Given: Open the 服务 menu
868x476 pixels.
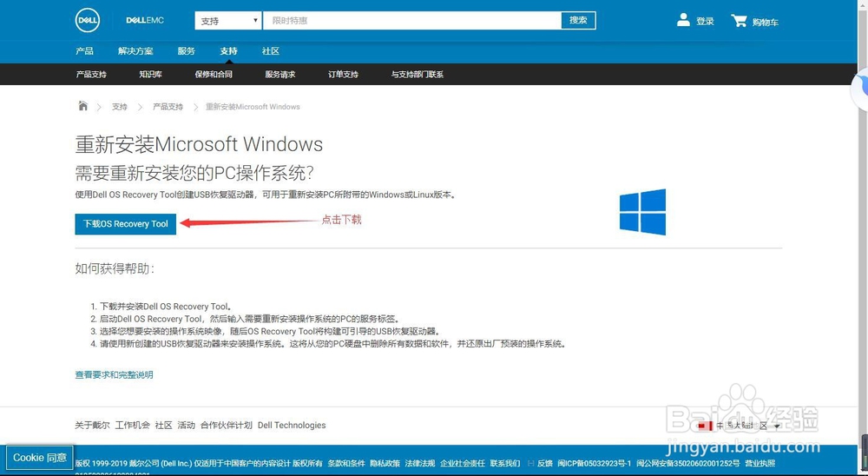Looking at the screenshot, I should (187, 51).
